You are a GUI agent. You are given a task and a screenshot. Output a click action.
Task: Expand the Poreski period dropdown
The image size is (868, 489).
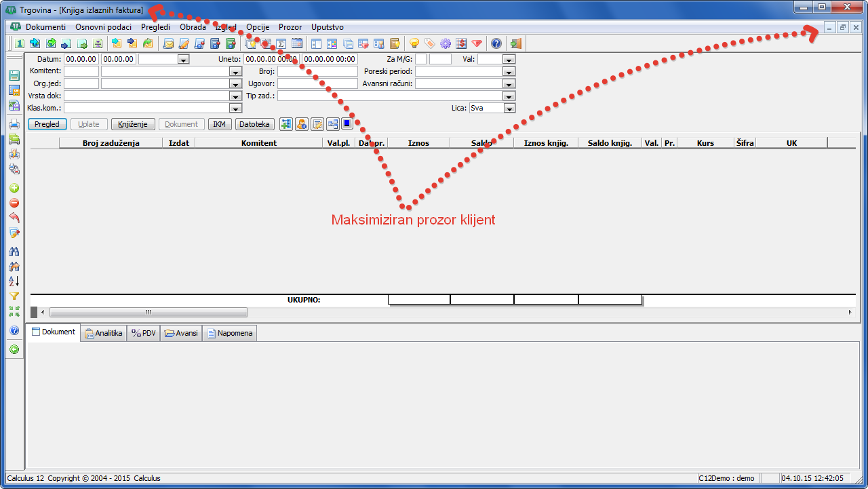tap(509, 72)
